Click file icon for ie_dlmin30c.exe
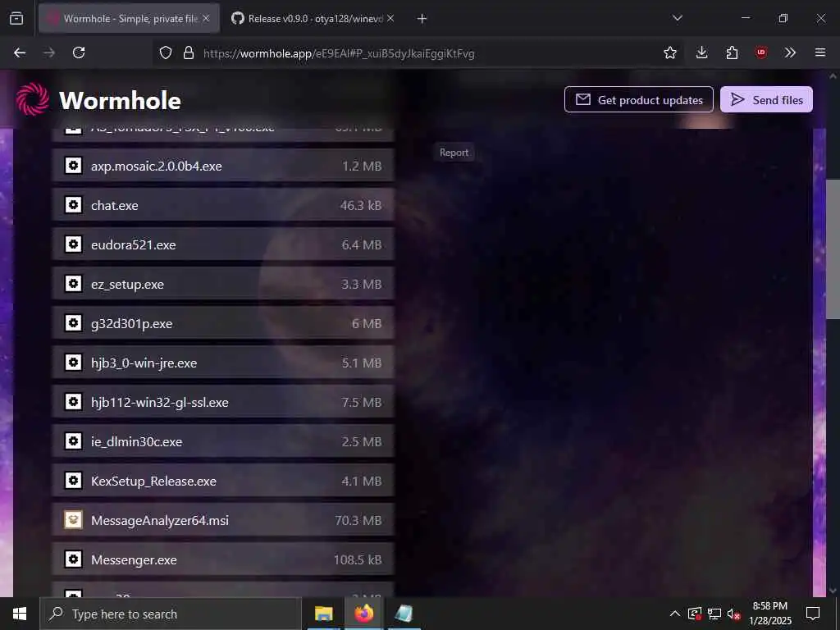This screenshot has height=630, width=840. (x=73, y=441)
